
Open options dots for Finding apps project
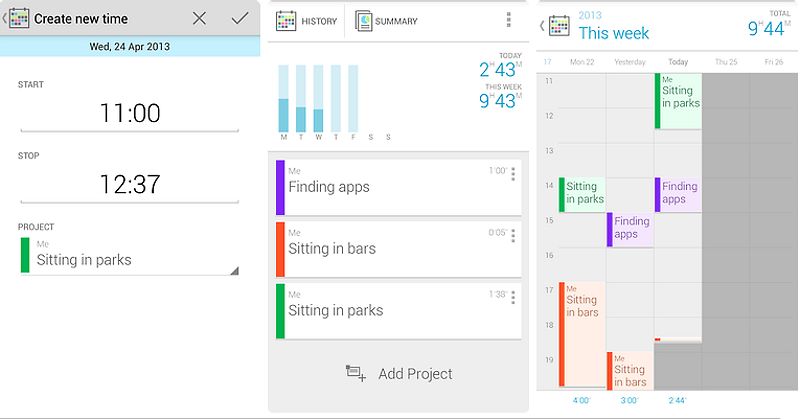[x=513, y=174]
